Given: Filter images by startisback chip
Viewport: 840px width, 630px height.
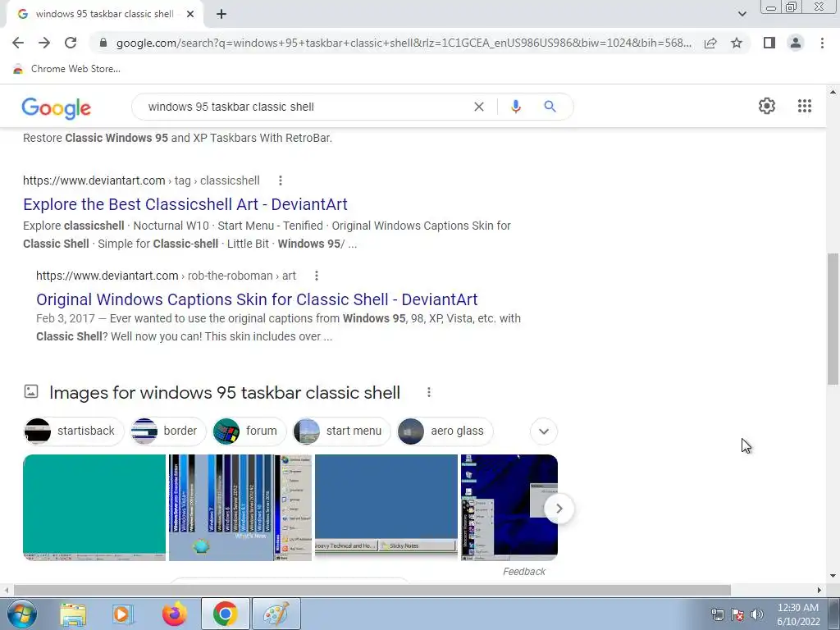Looking at the screenshot, I should [x=74, y=431].
